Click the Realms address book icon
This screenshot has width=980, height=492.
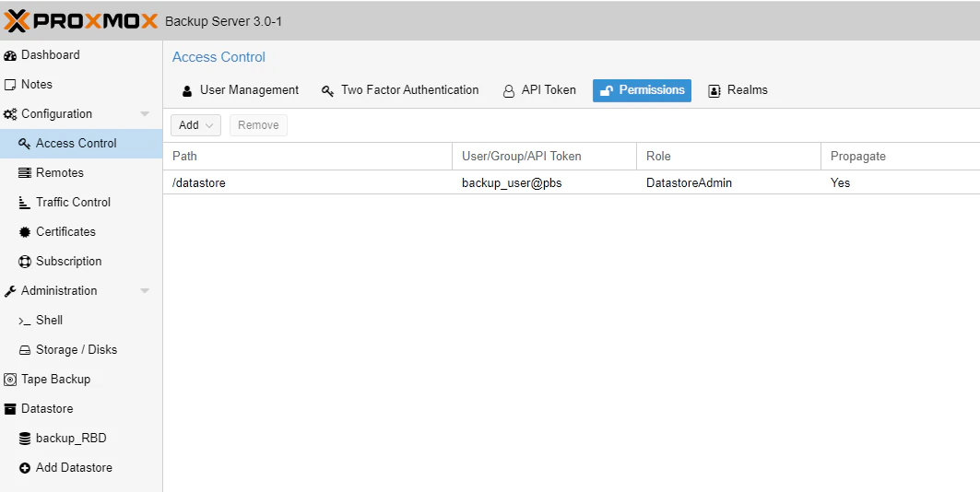tap(714, 91)
